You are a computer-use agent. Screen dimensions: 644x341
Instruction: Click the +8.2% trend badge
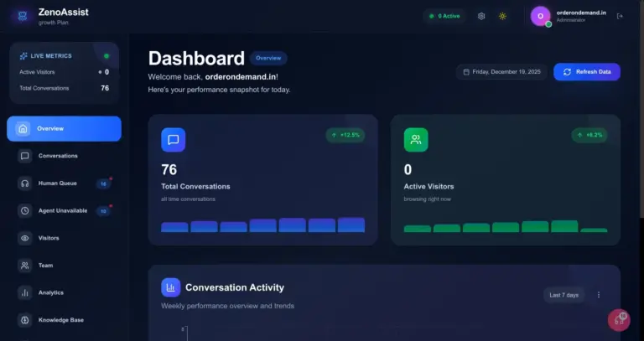pyautogui.click(x=589, y=135)
